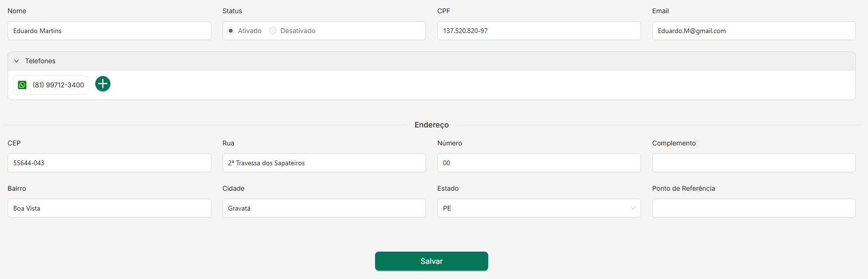Click the Cidade input field

pos(324,208)
